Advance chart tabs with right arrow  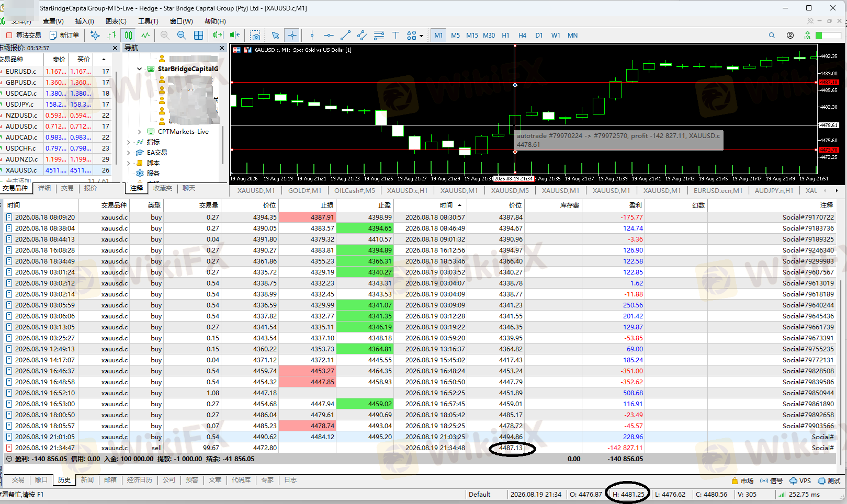837,190
